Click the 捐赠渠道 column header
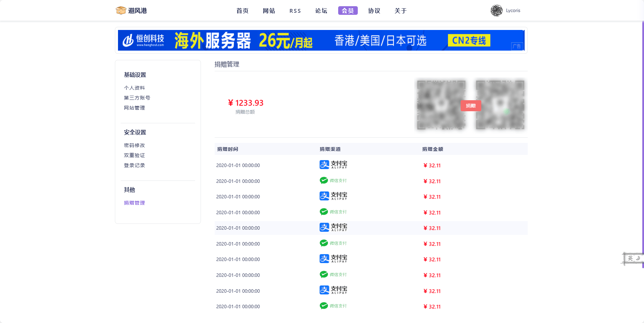 click(330, 149)
